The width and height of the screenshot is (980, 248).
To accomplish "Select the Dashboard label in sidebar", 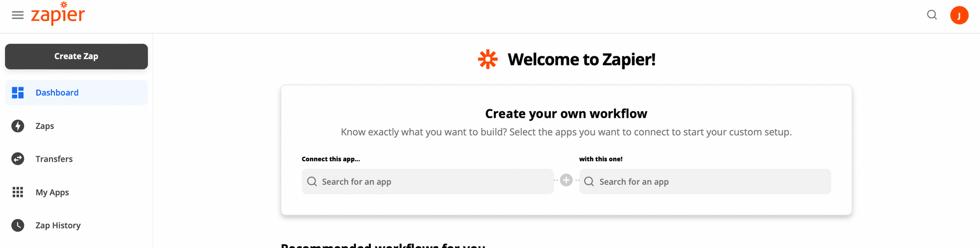I will click(57, 93).
